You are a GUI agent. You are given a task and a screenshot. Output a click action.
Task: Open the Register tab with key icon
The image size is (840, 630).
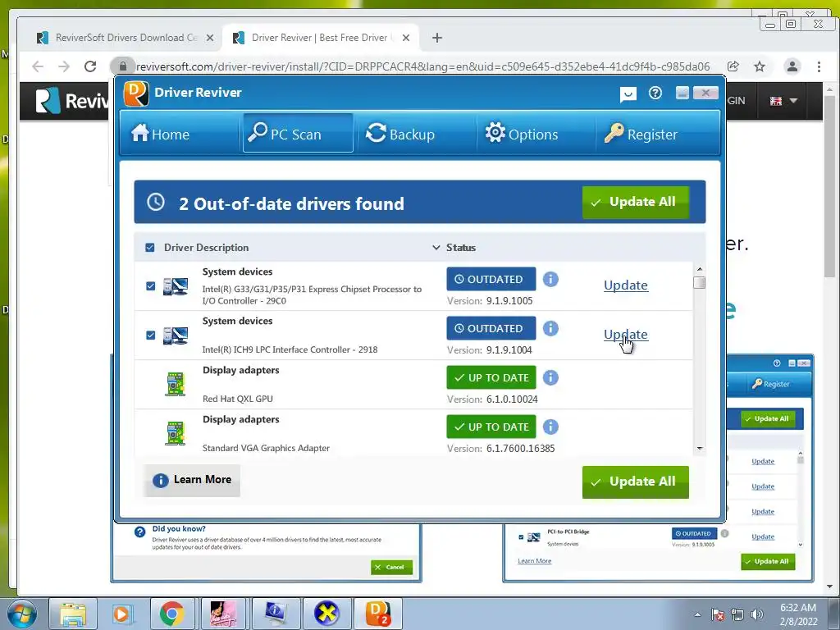coord(641,134)
